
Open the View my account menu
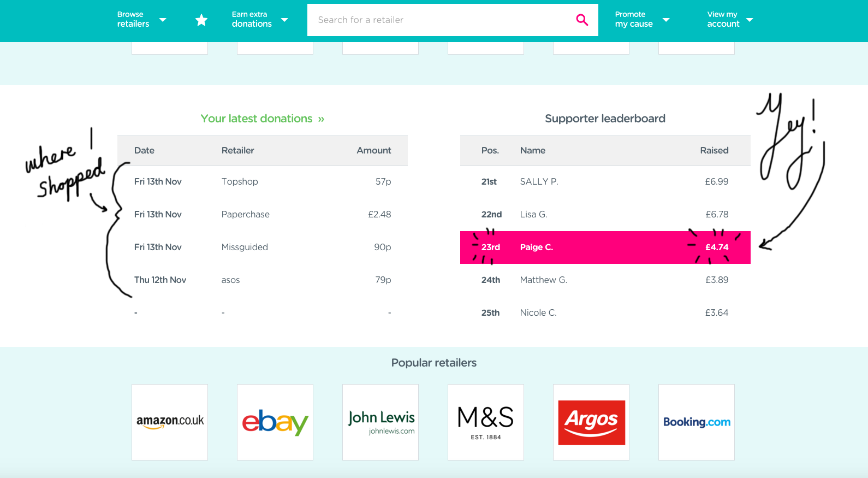coord(730,20)
